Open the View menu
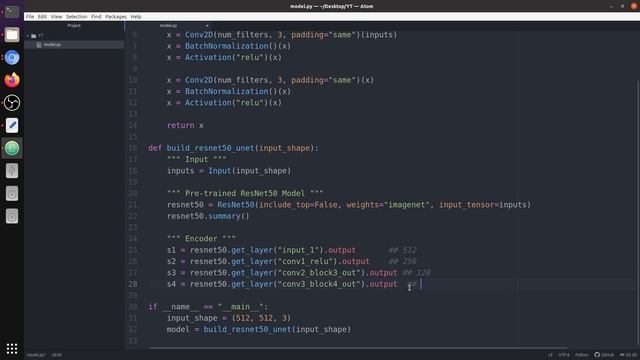Image resolution: width=640 pixels, height=360 pixels. click(56, 17)
